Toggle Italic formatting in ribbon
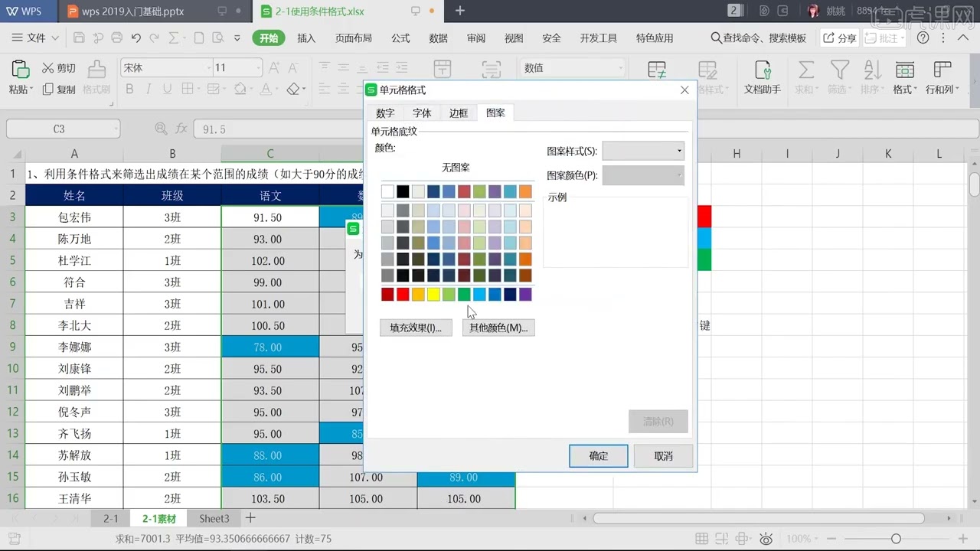Image resolution: width=980 pixels, height=551 pixels. click(x=150, y=90)
